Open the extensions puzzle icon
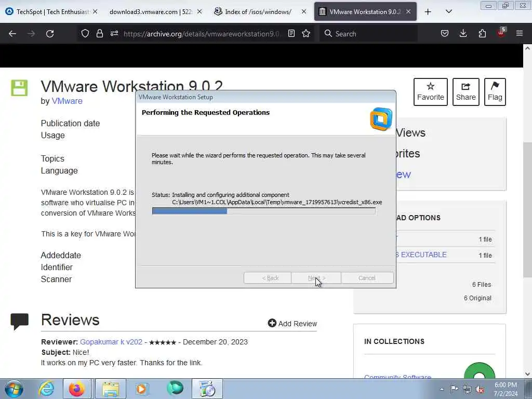Screen dimensions: 532x399 [x=482, y=33]
